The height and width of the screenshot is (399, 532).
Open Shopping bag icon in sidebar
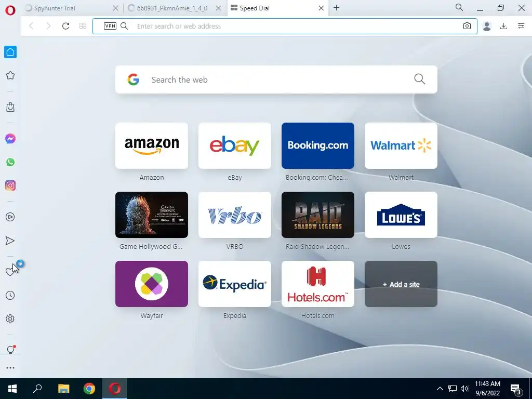coord(10,107)
